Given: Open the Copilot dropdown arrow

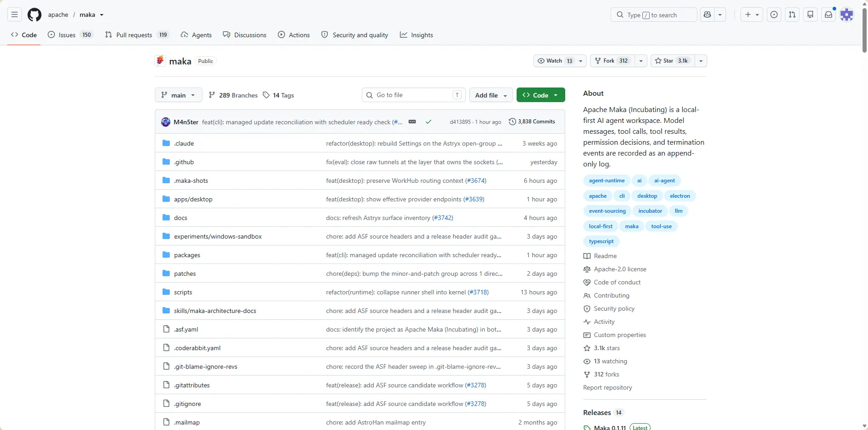Looking at the screenshot, I should tap(720, 15).
